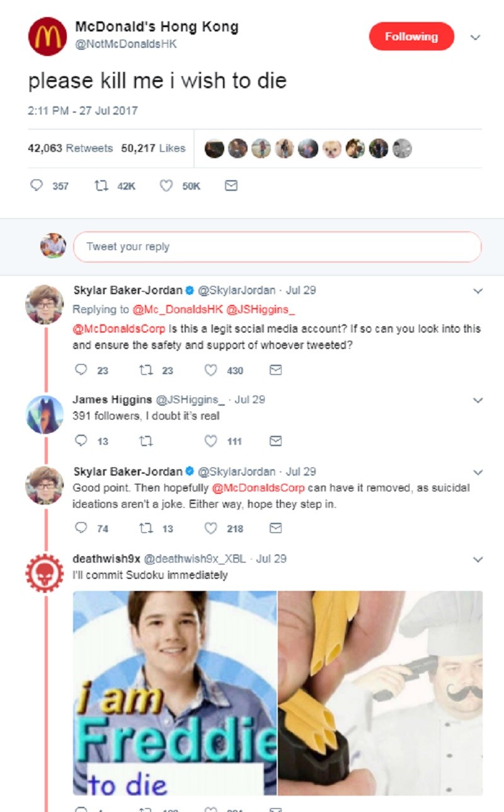The image size is (504, 812).
Task: Open dropdown arrow on James Higgins' tweet
Action: point(478,401)
